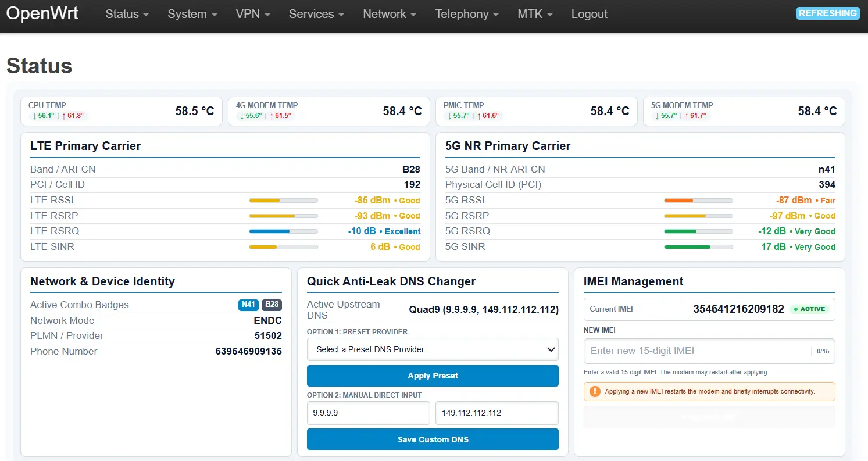
Task: Click the 17 dB 5G SINR reading
Action: tap(774, 246)
